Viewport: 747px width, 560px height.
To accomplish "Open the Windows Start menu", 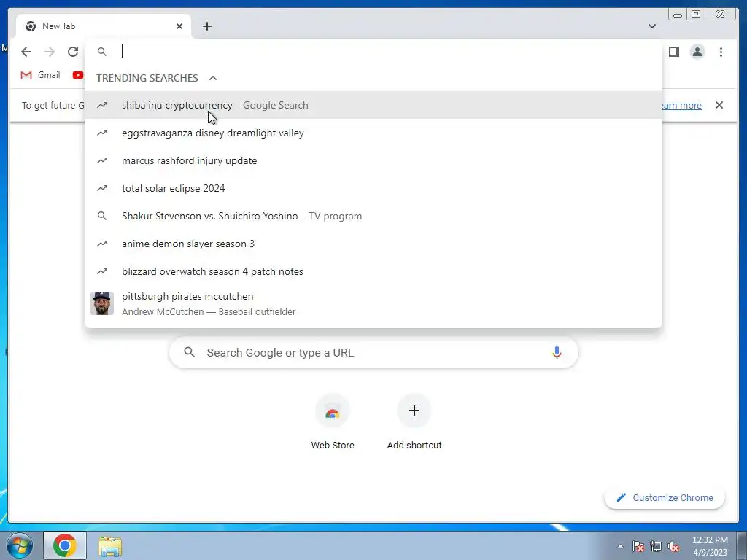I will (x=19, y=545).
